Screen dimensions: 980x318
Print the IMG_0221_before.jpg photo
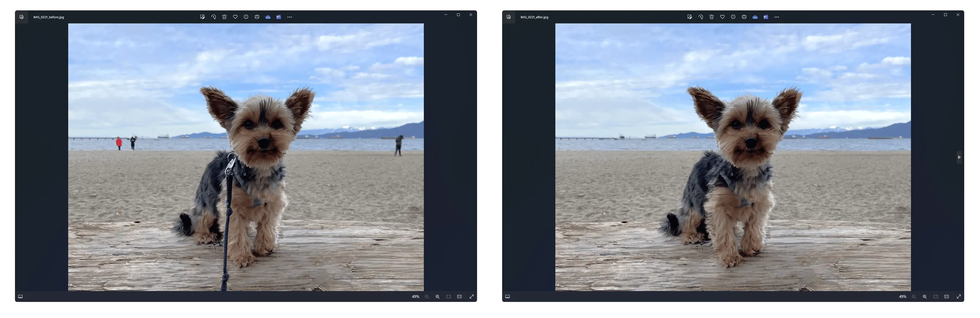[257, 17]
